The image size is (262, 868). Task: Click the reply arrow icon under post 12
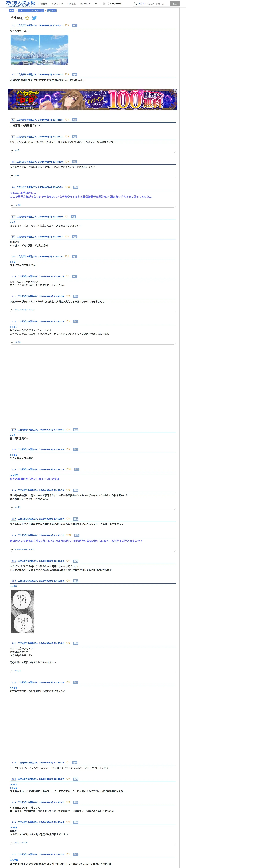point(12,342)
